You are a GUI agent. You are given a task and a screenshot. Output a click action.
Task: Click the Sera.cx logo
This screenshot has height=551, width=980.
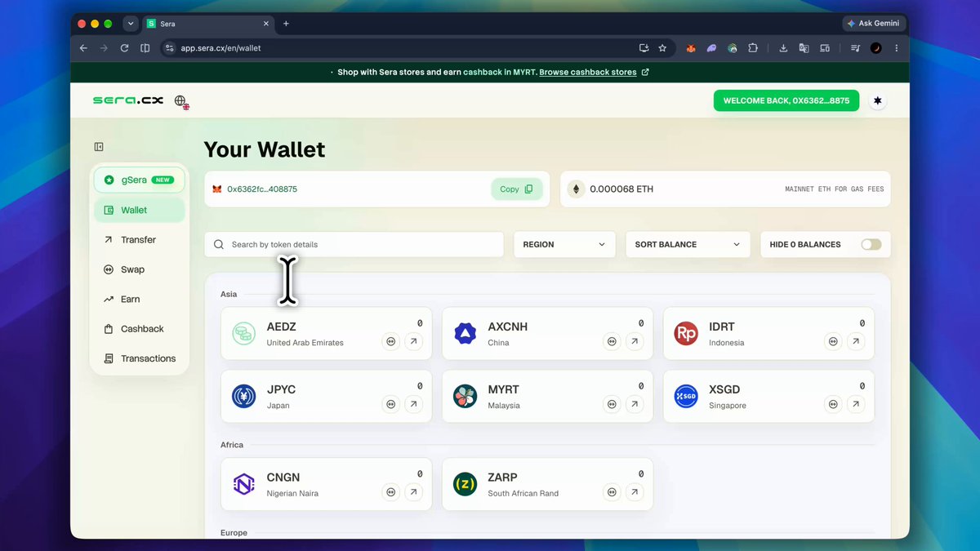128,100
